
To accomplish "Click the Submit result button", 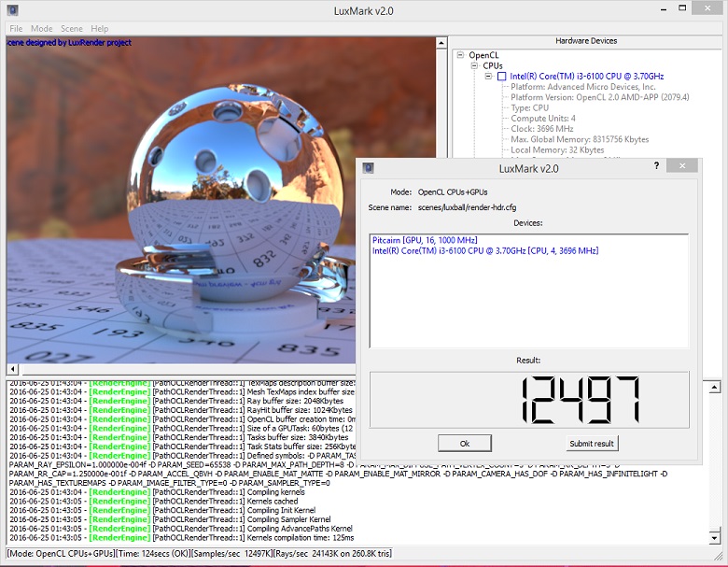I will coord(592,444).
